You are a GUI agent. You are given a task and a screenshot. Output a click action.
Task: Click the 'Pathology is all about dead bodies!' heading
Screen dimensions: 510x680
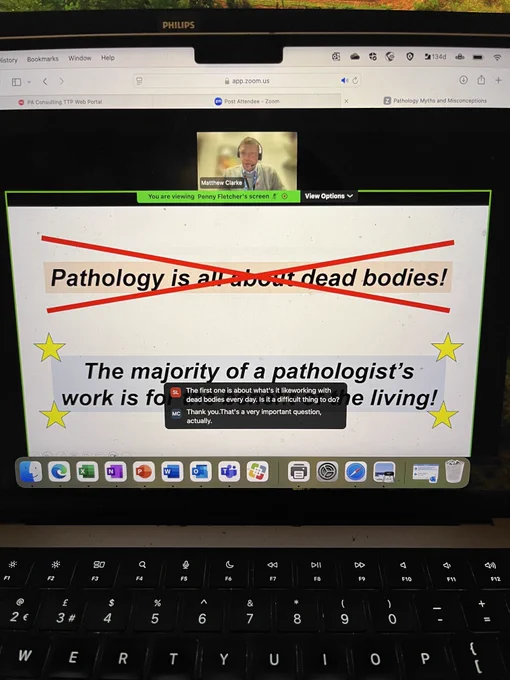point(248,277)
